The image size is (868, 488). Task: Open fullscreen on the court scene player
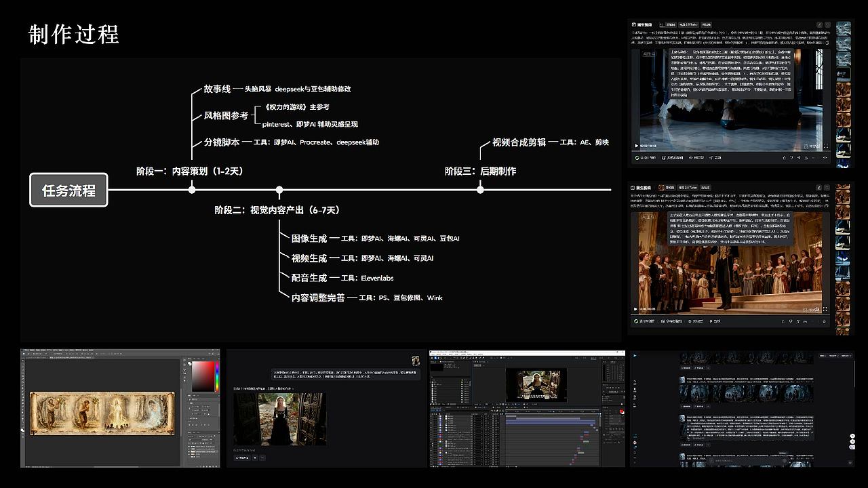825,309
